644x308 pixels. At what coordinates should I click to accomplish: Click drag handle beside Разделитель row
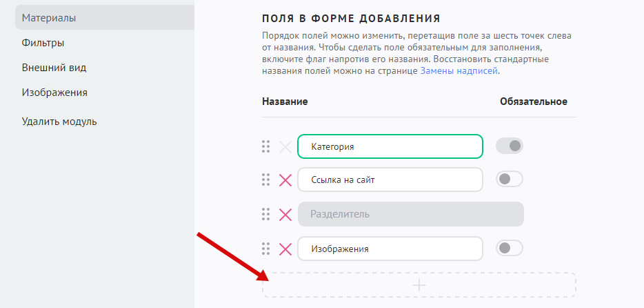pos(265,214)
